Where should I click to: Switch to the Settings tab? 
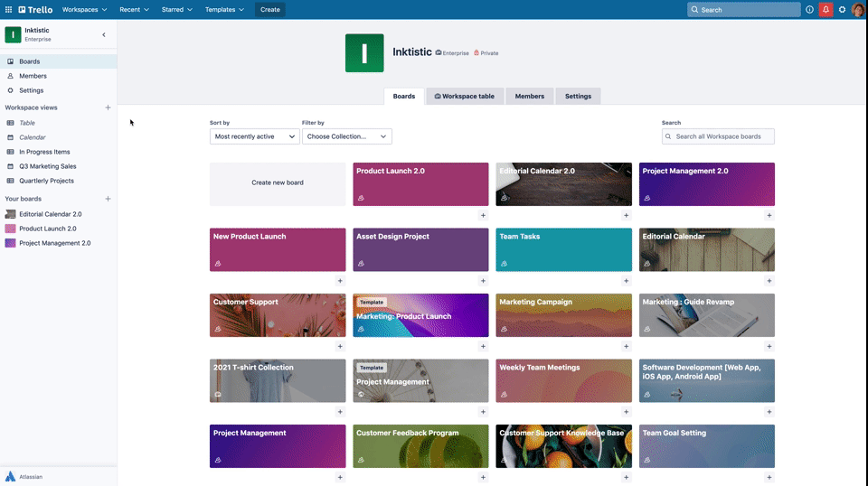coord(578,96)
